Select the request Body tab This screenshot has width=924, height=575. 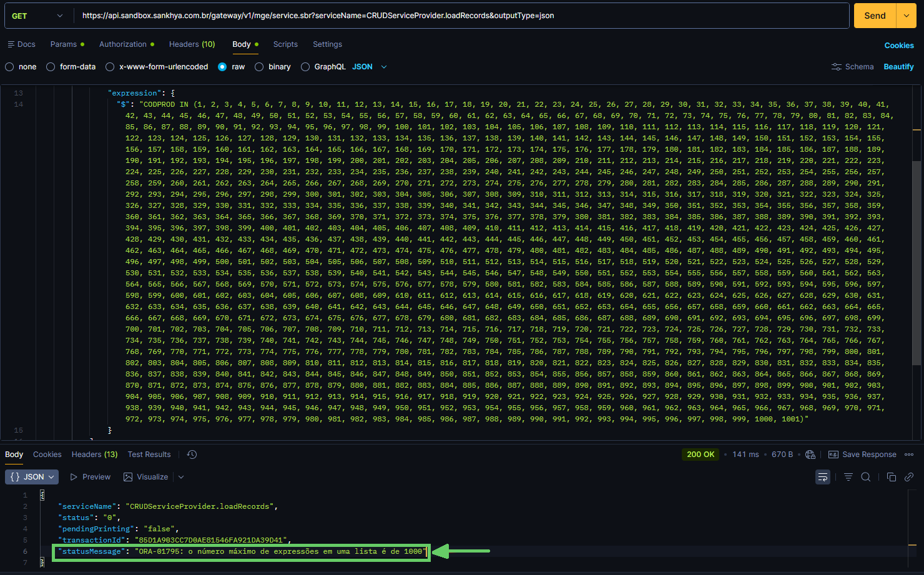point(245,44)
